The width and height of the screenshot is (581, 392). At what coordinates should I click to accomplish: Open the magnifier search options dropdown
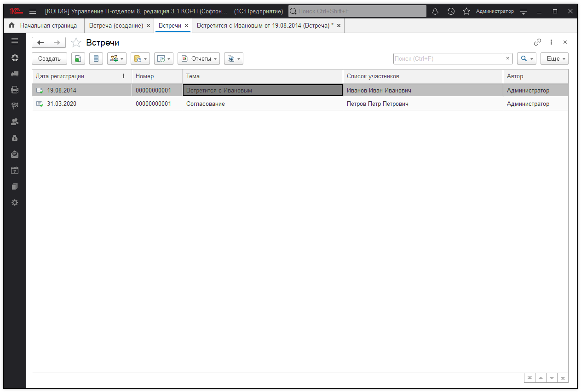[x=527, y=59]
